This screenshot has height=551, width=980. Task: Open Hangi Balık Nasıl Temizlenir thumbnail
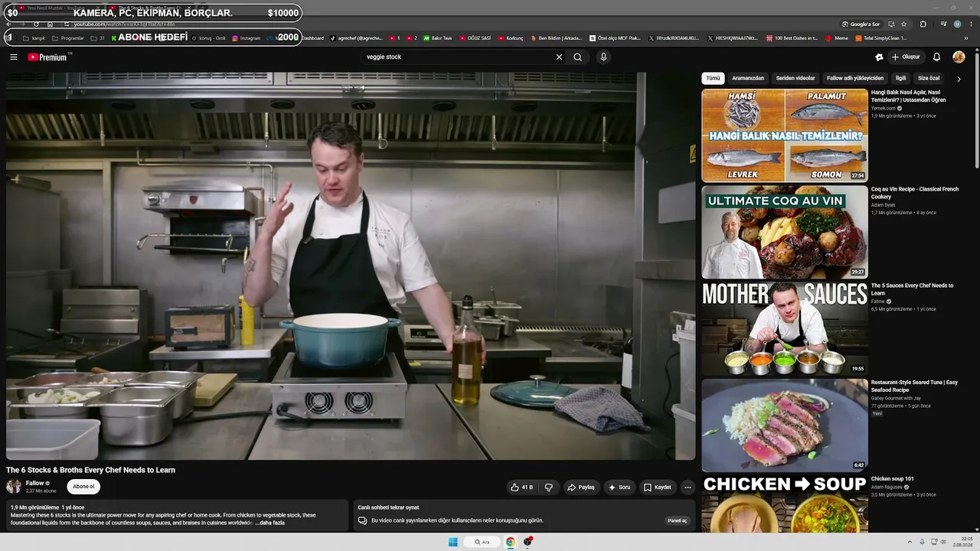[x=785, y=135]
